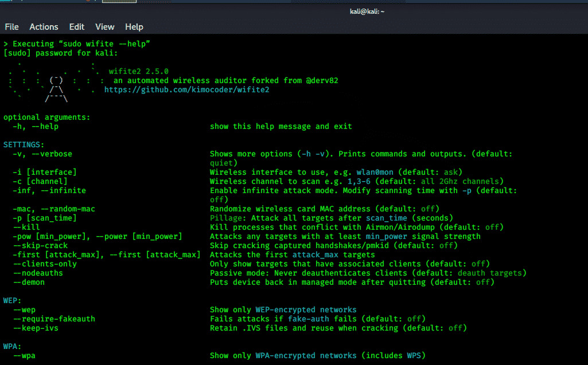Click the 'Wireless channel to scan' description
This screenshot has width=588, height=365.
click(x=357, y=182)
